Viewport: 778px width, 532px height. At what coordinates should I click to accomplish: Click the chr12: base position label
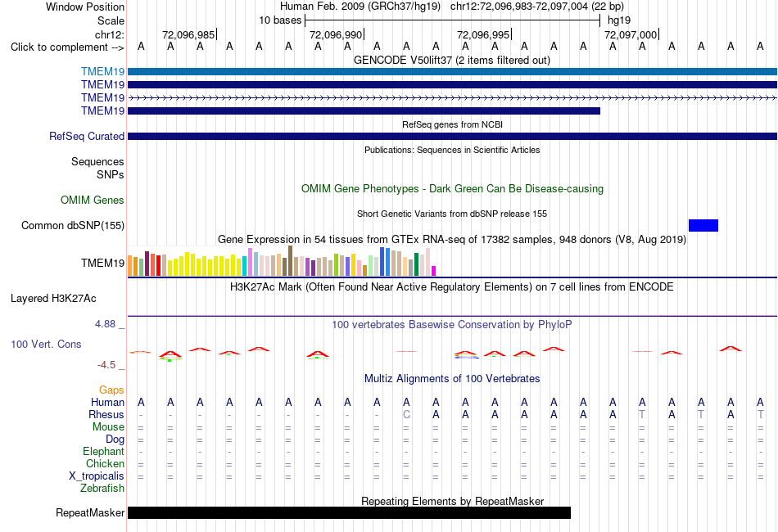tap(109, 34)
